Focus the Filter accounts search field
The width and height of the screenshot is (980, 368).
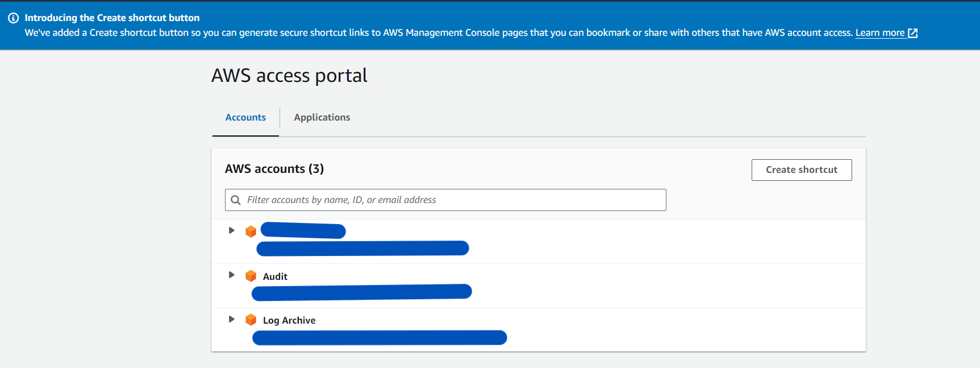coord(445,200)
